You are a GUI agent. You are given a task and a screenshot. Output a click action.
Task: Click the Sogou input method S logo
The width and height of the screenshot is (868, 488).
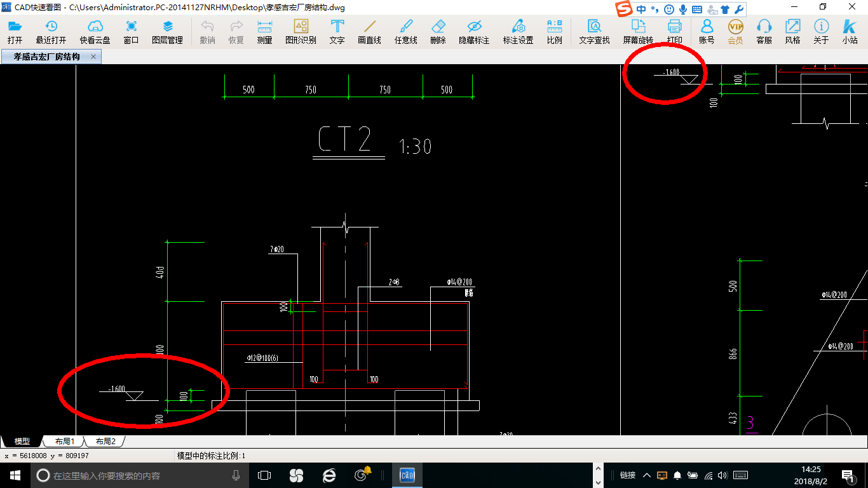point(624,9)
